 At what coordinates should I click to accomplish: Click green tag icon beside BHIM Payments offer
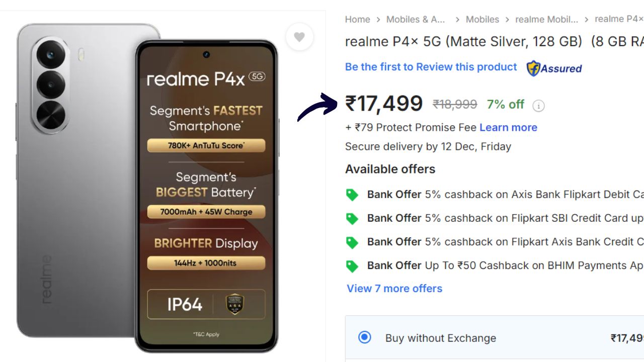[352, 265]
